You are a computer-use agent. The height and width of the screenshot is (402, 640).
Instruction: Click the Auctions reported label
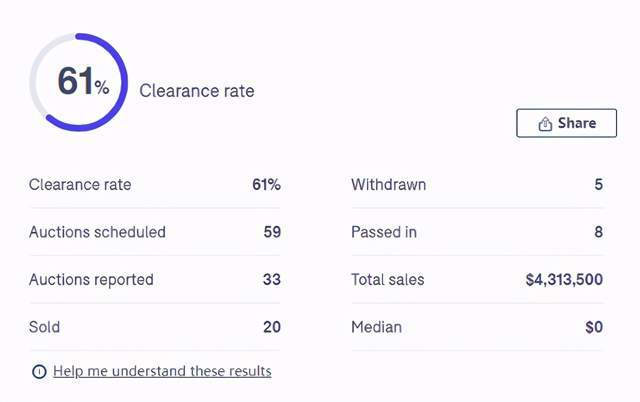91,280
